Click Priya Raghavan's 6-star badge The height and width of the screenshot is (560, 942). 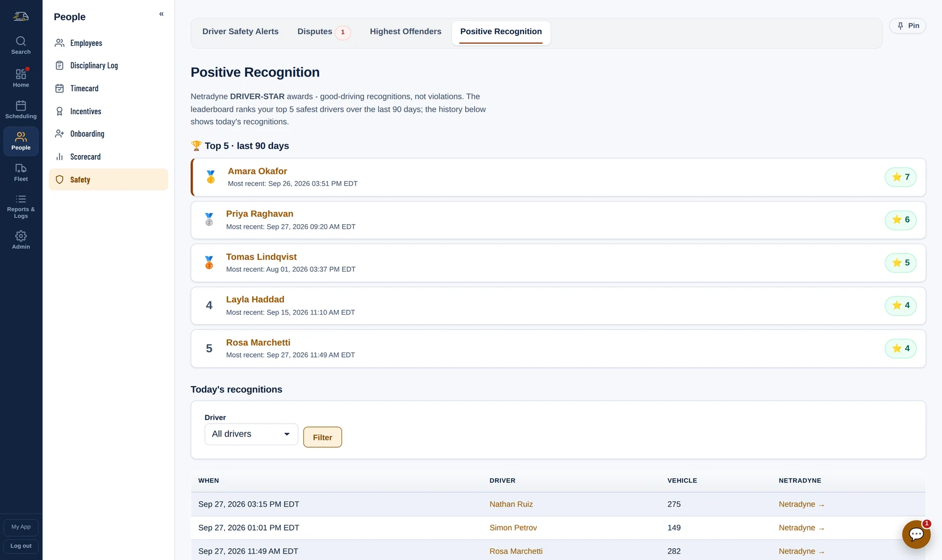[900, 220]
